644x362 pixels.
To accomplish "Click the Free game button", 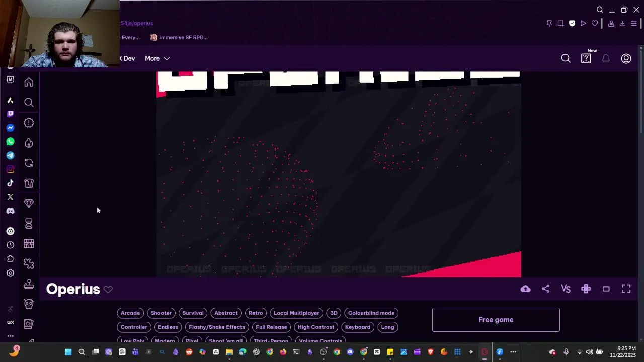I will 496,320.
